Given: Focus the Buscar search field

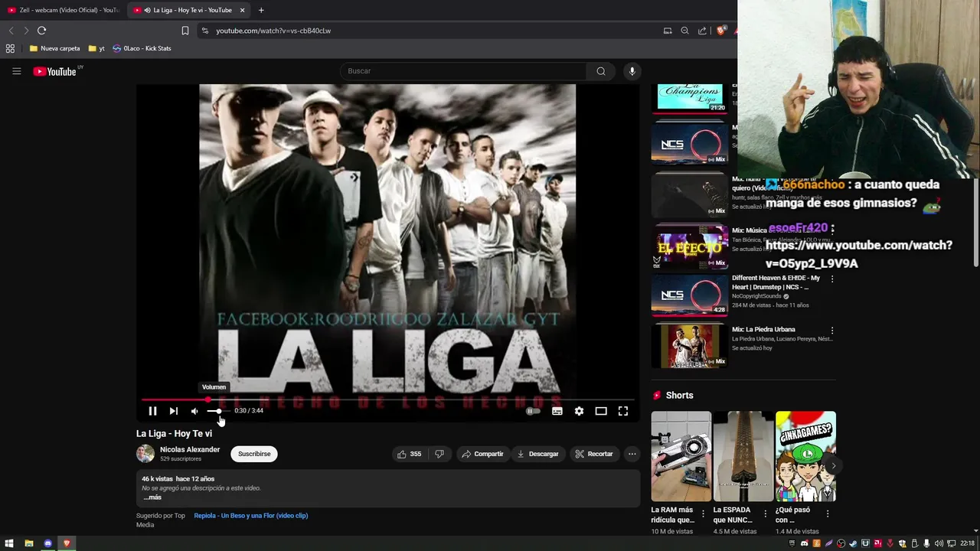Looking at the screenshot, I should pyautogui.click(x=463, y=71).
